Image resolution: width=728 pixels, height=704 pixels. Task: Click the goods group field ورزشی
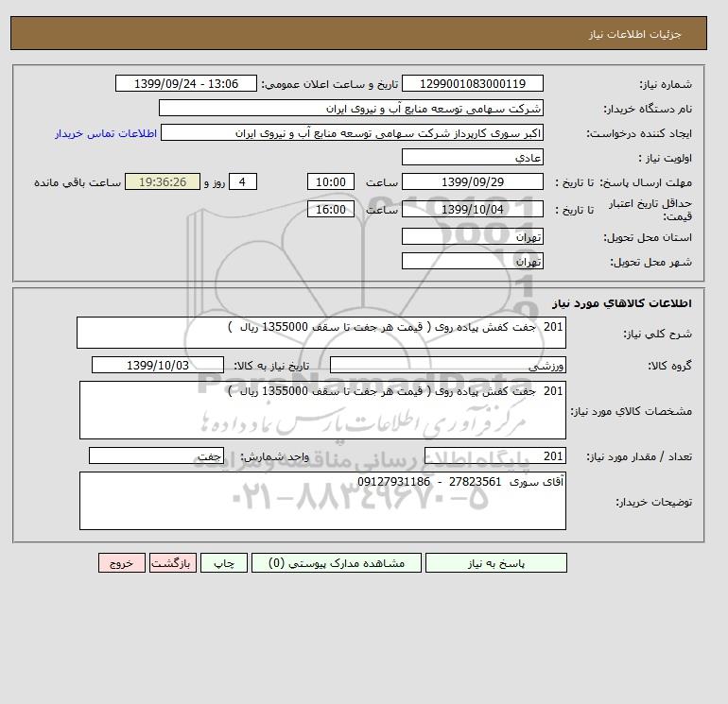(x=447, y=365)
